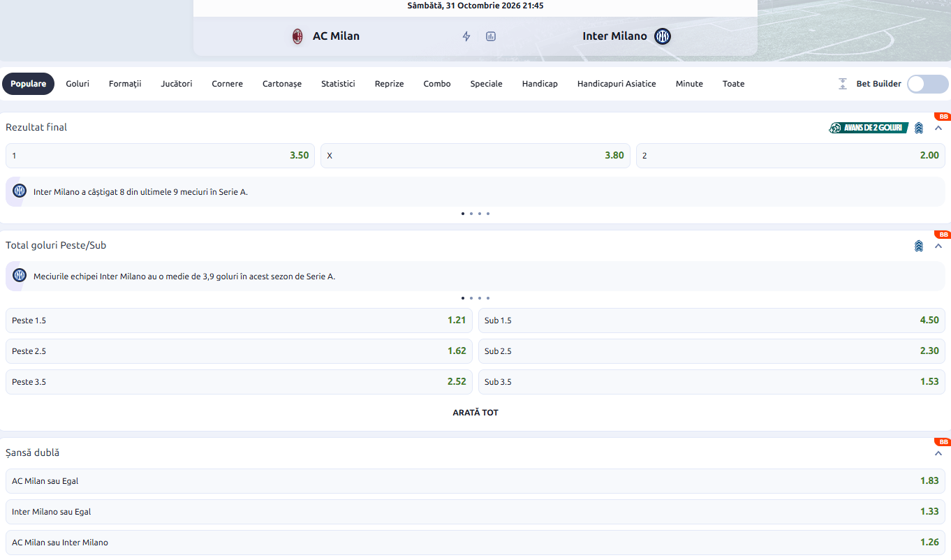The height and width of the screenshot is (560, 951).
Task: Switch to the Cartonașe tab
Action: click(x=282, y=84)
